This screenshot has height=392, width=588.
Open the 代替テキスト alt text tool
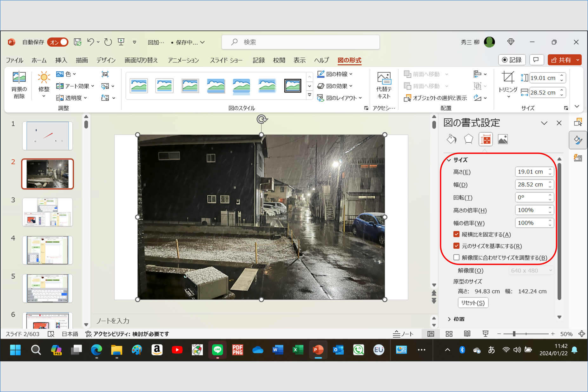(x=384, y=85)
